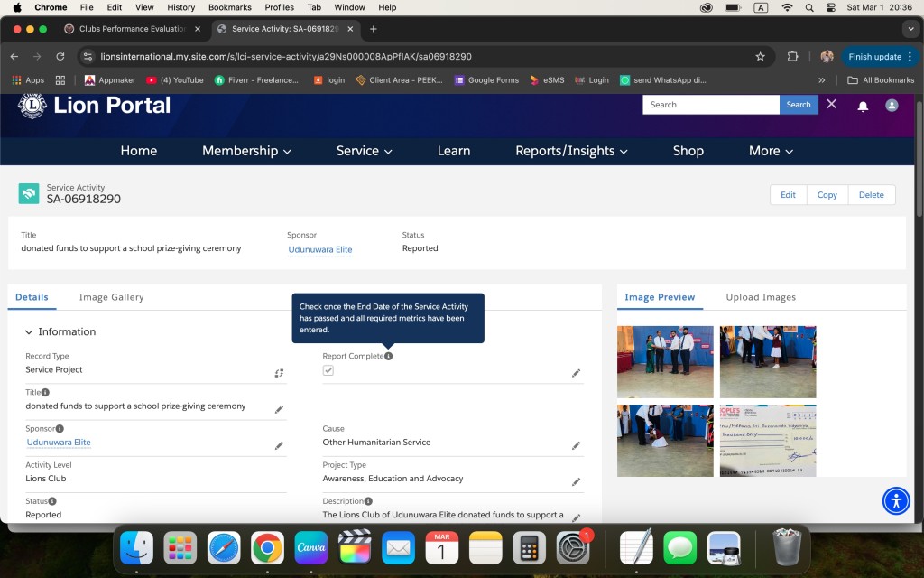This screenshot has height=578, width=924.
Task: Click the info icon next to the Status label
Action: click(52, 501)
